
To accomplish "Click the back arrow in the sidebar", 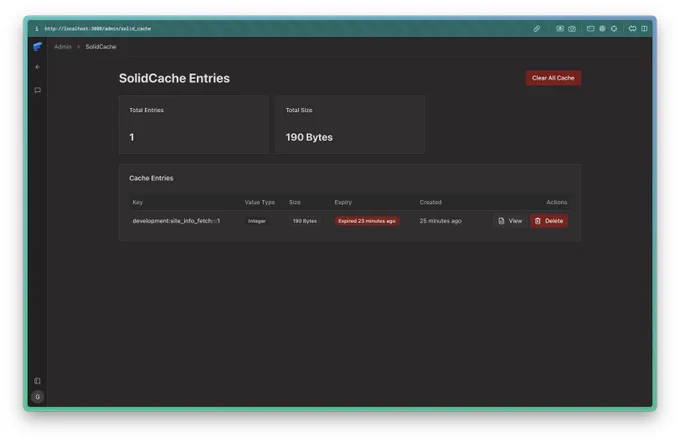I will pyautogui.click(x=38, y=67).
